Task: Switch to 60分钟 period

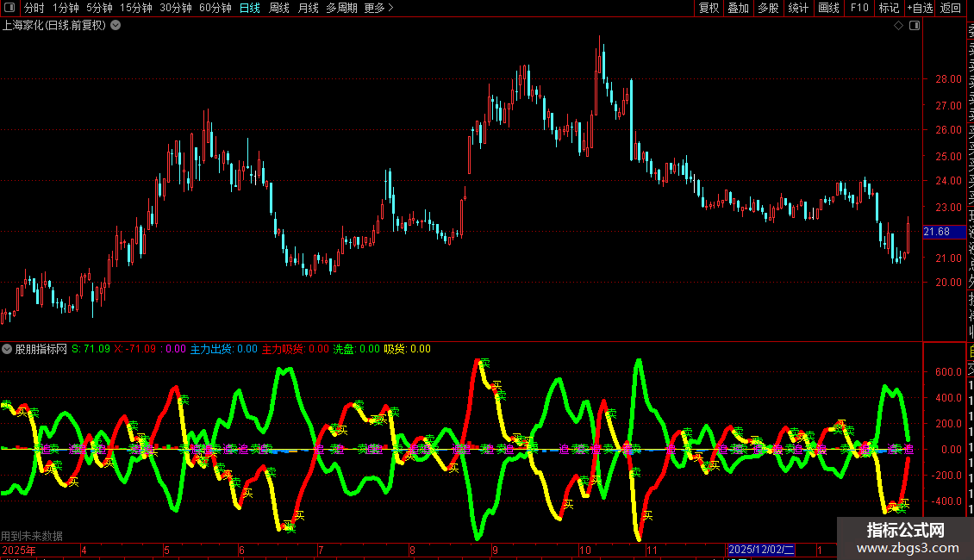Action: coord(215,8)
